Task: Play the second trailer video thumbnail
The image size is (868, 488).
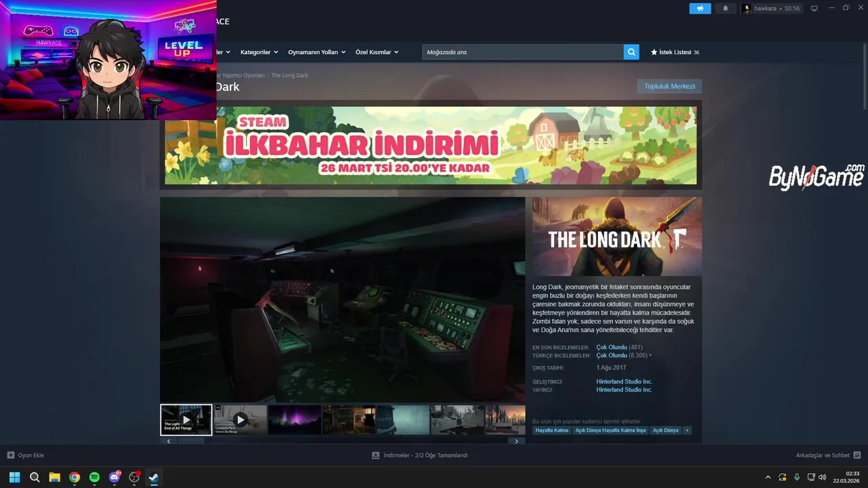Action: [x=240, y=420]
